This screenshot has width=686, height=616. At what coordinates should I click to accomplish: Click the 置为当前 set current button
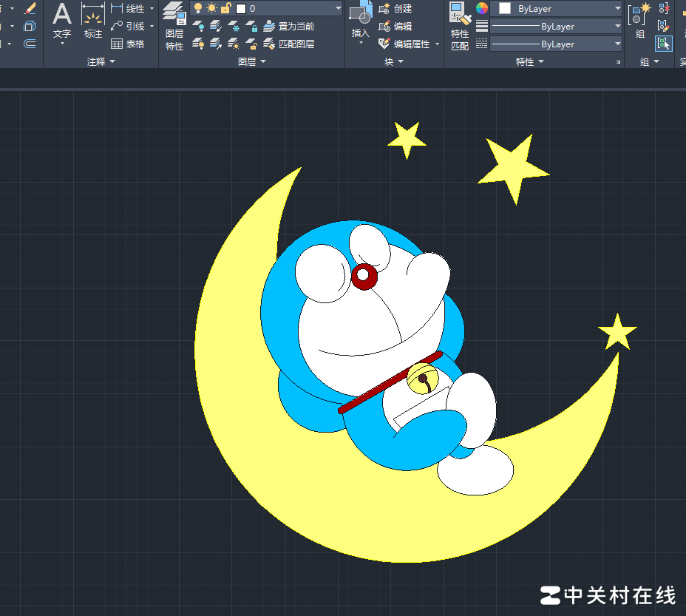point(289,27)
